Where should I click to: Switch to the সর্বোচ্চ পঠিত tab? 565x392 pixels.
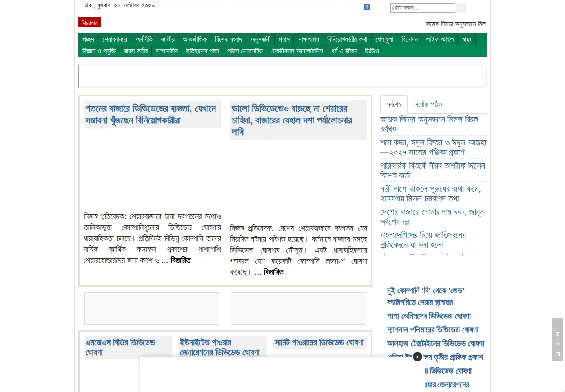tap(428, 104)
